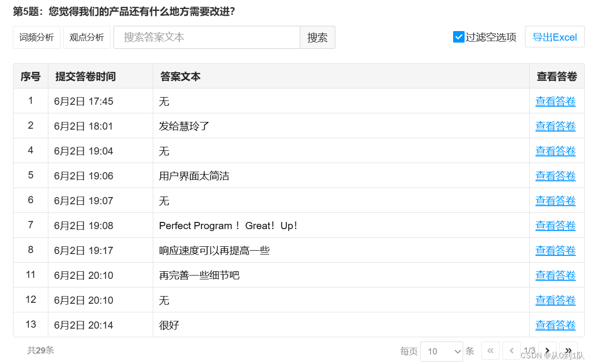The height and width of the screenshot is (364, 592).
Task: Click sequence number 8 cell
Action: 31,250
